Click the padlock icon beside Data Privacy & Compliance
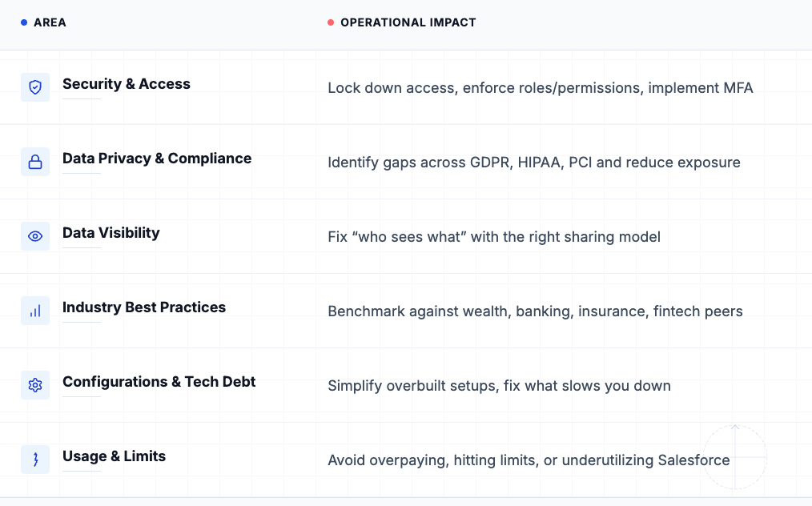Image resolution: width=812 pixels, height=506 pixels. (35, 161)
